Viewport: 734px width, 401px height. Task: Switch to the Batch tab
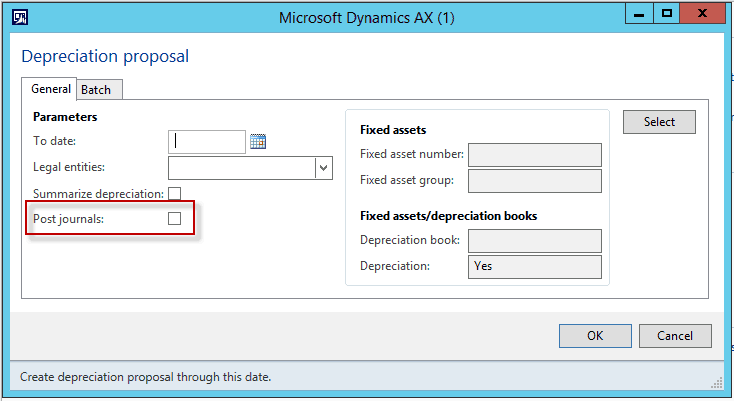pos(99,90)
